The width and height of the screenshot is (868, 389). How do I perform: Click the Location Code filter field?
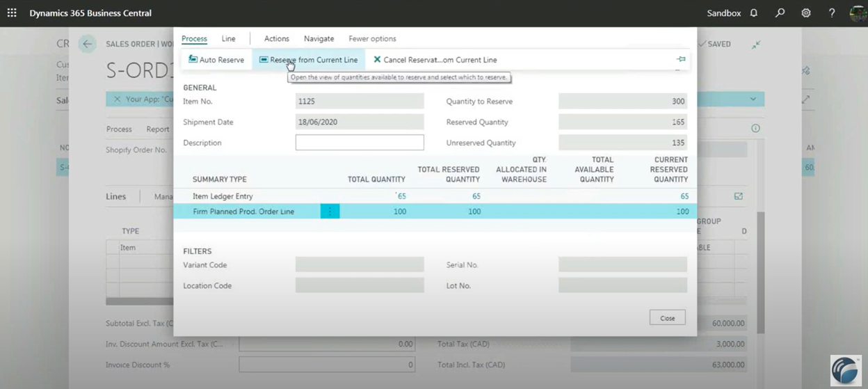(360, 285)
